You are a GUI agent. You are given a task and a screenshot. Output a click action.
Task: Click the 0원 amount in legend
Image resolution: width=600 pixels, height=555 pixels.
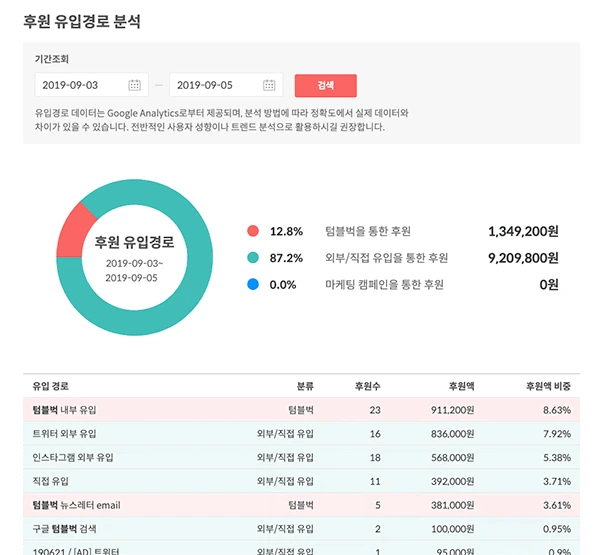549,285
